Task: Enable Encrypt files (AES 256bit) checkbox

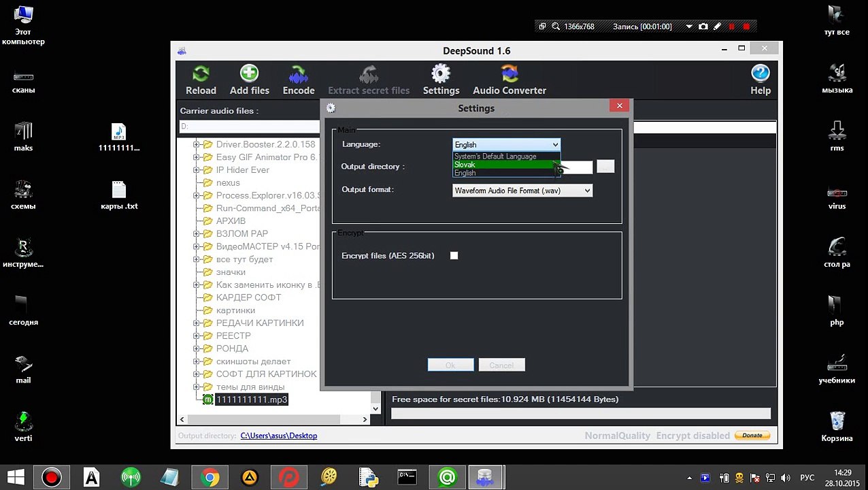Action: click(454, 255)
